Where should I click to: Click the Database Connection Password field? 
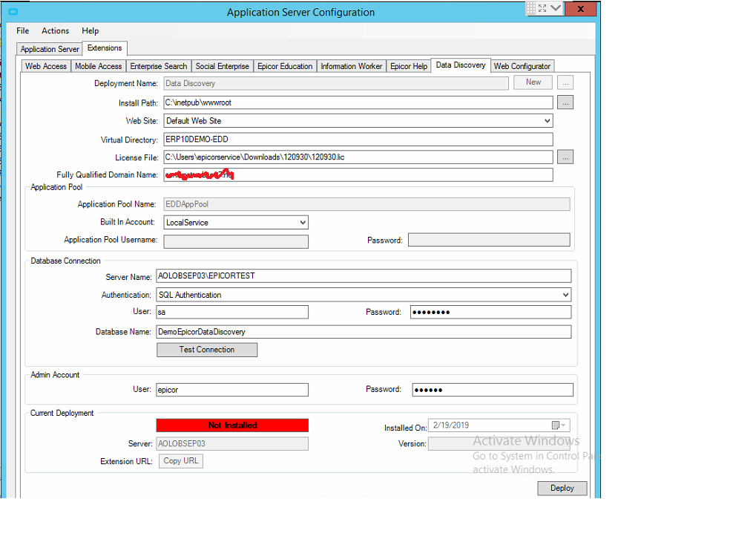point(491,313)
